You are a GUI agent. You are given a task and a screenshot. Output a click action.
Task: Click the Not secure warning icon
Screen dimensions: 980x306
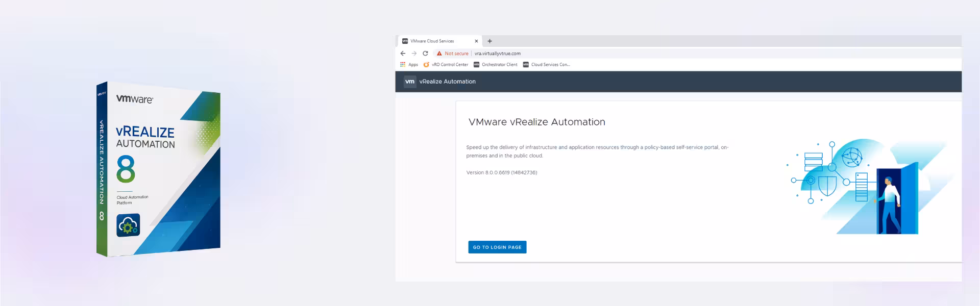pyautogui.click(x=439, y=53)
